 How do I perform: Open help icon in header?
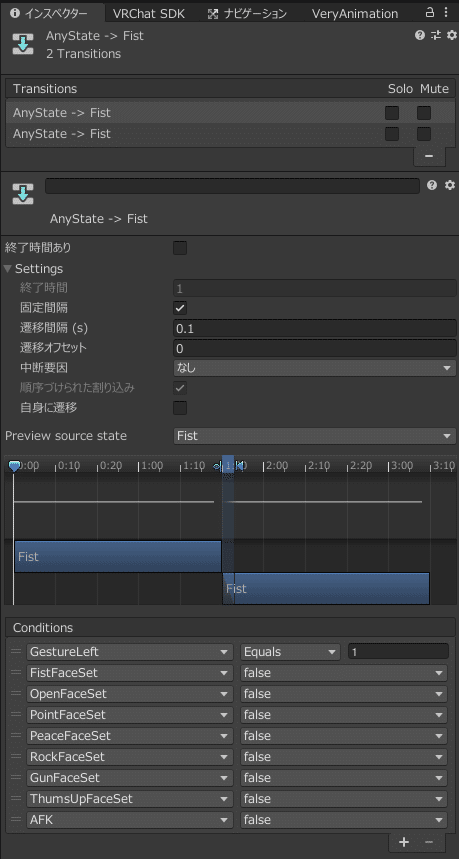pyautogui.click(x=420, y=35)
